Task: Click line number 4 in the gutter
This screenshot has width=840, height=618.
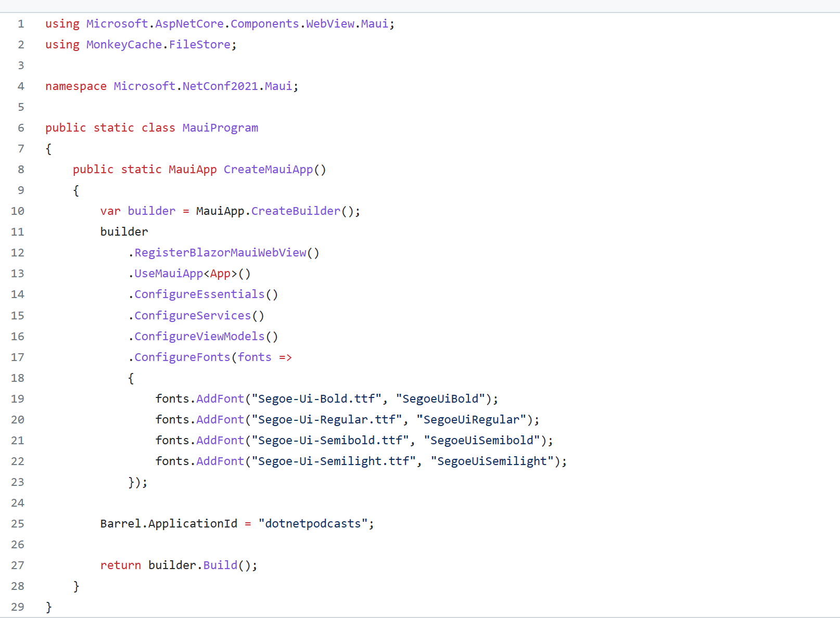Action: [x=21, y=86]
